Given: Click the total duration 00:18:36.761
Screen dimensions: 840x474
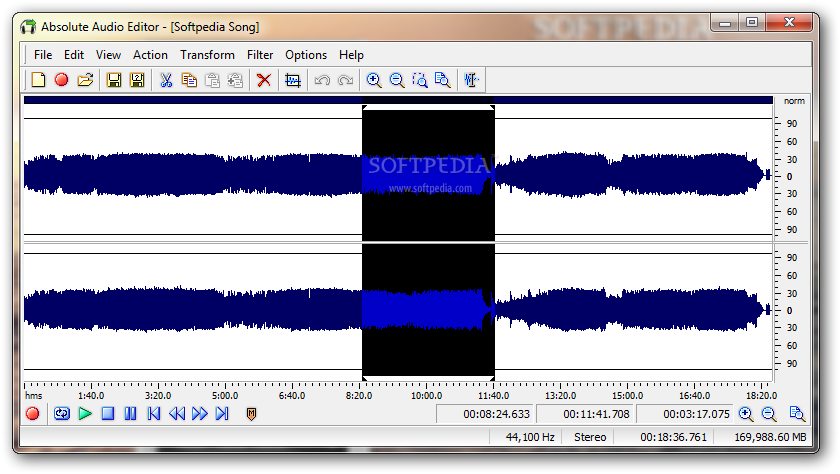Looking at the screenshot, I should pos(673,437).
